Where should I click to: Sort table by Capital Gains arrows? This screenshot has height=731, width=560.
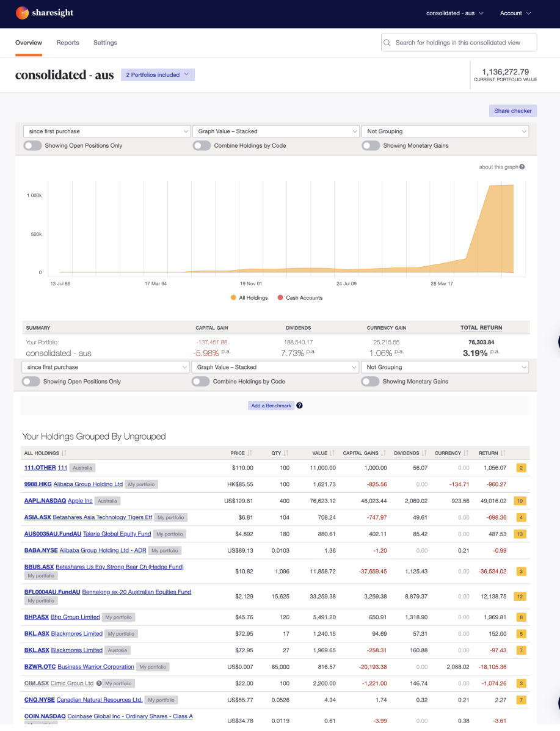[x=384, y=453]
